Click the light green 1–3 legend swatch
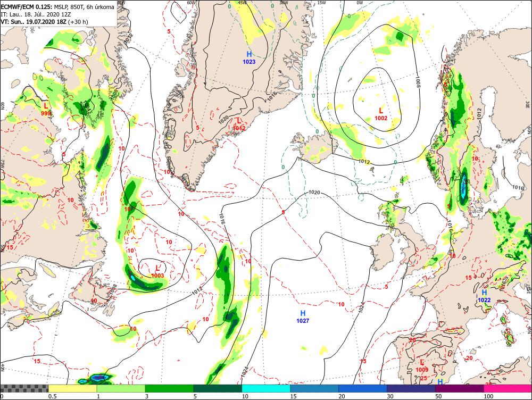The width and height of the screenshot is (532, 400). [x=121, y=388]
